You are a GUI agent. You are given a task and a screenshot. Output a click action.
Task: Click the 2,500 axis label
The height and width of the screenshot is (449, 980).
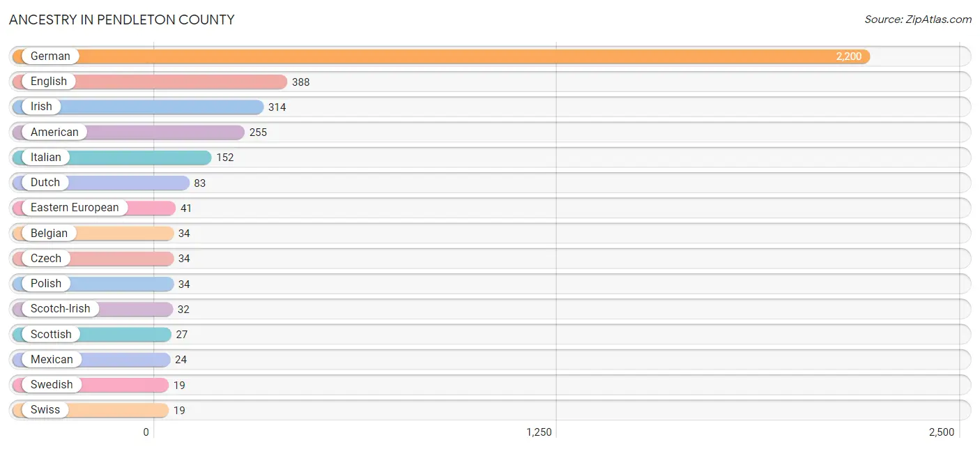coord(942,432)
